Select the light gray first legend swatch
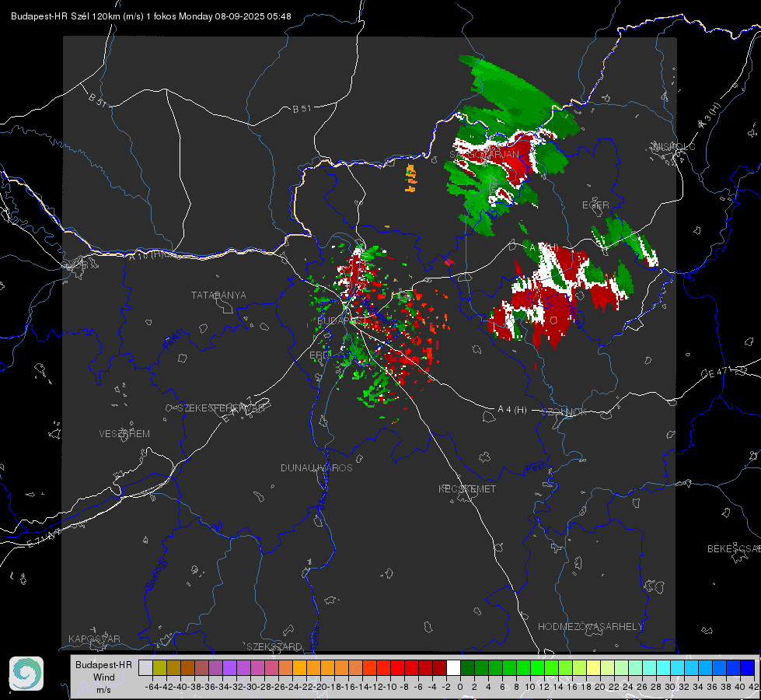 145,667
